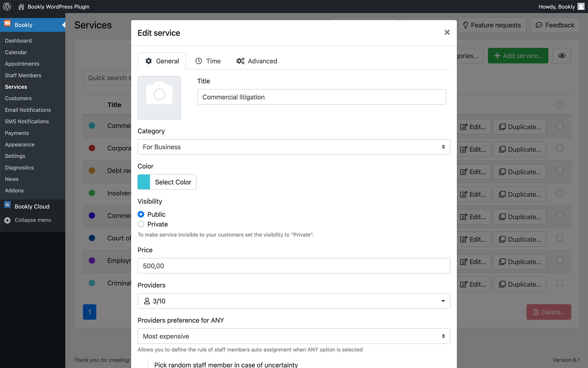The width and height of the screenshot is (588, 368).
Task: Click the cyan Select Color swatch
Action: (144, 182)
